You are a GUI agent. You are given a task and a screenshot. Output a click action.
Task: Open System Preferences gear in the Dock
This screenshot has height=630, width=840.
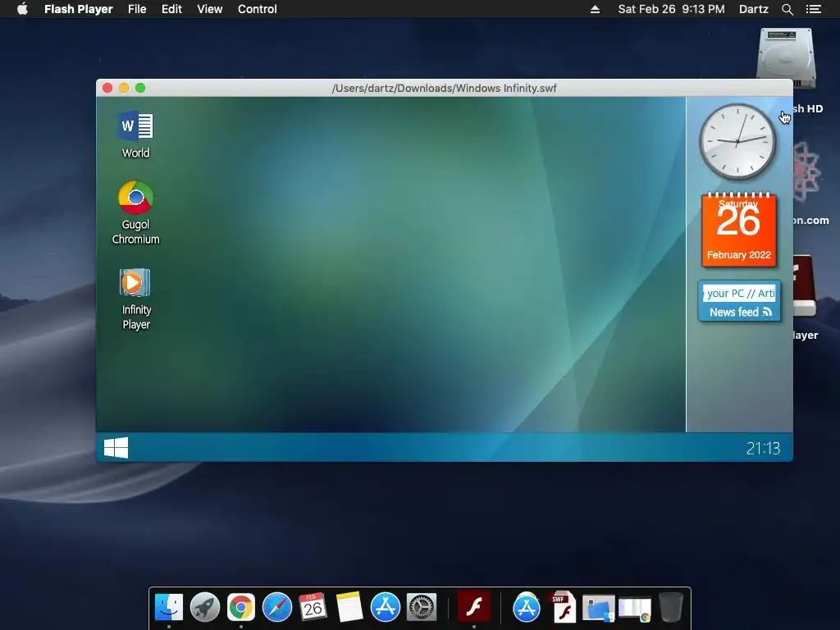[422, 608]
